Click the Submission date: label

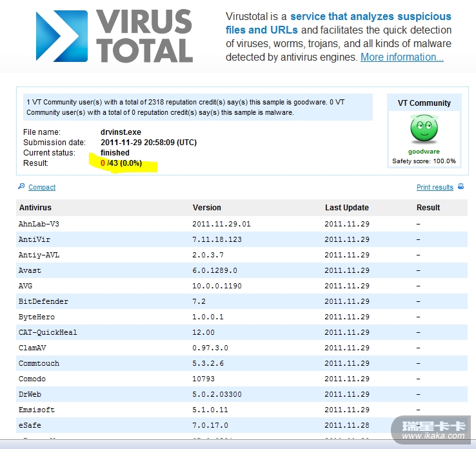(x=54, y=143)
